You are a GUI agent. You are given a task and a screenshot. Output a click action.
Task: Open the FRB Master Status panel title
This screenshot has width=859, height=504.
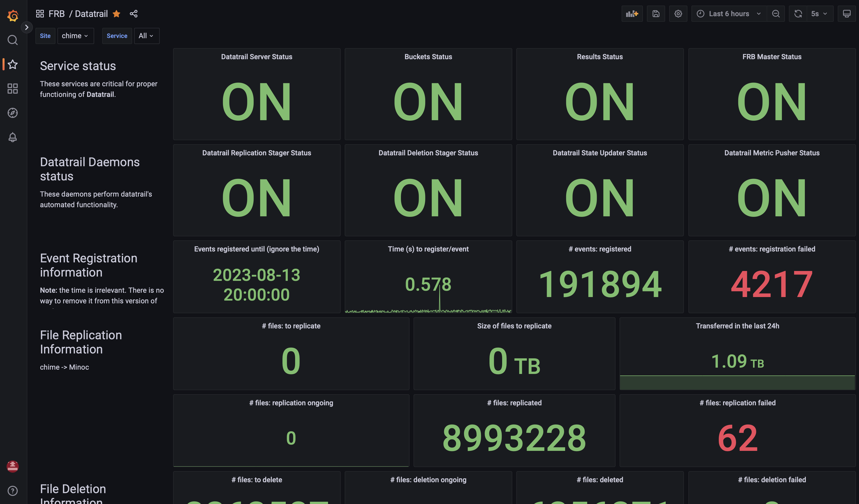(772, 57)
